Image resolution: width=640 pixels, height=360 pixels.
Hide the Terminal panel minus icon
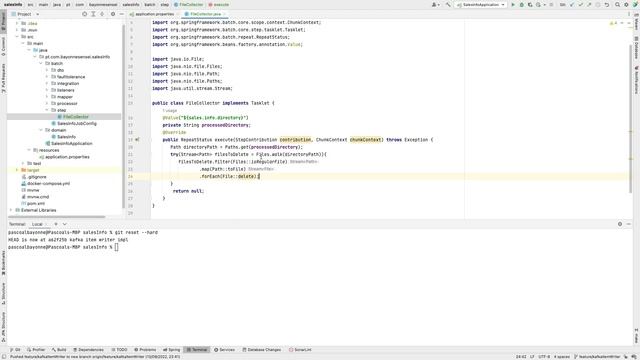[629, 224]
